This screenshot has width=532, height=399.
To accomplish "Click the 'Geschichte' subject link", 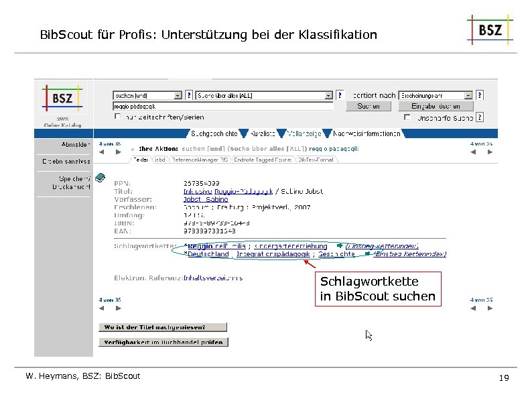I will pos(336,254).
